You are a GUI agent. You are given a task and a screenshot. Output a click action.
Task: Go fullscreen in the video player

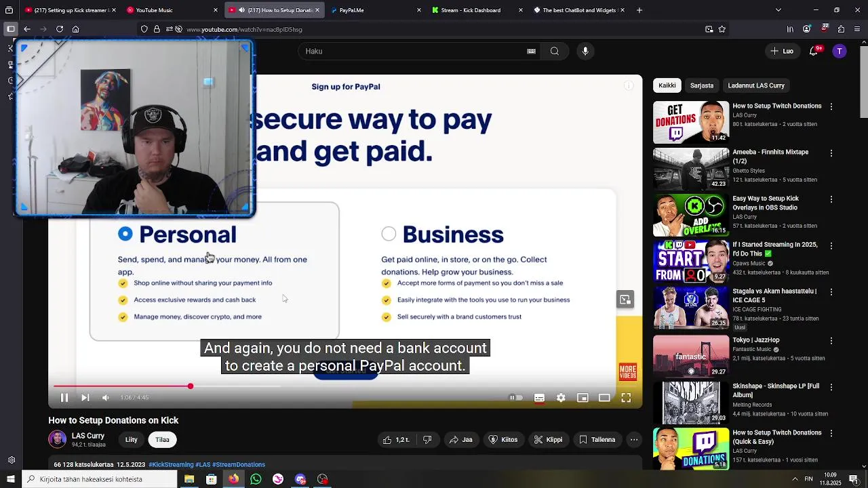(x=626, y=398)
